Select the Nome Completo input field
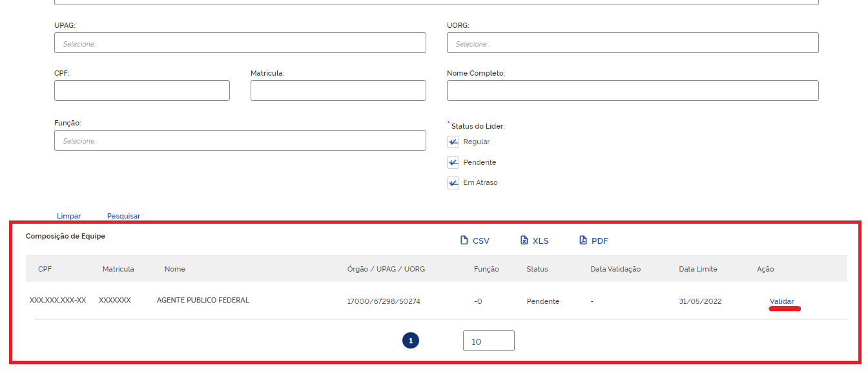The width and height of the screenshot is (868, 375). click(632, 91)
